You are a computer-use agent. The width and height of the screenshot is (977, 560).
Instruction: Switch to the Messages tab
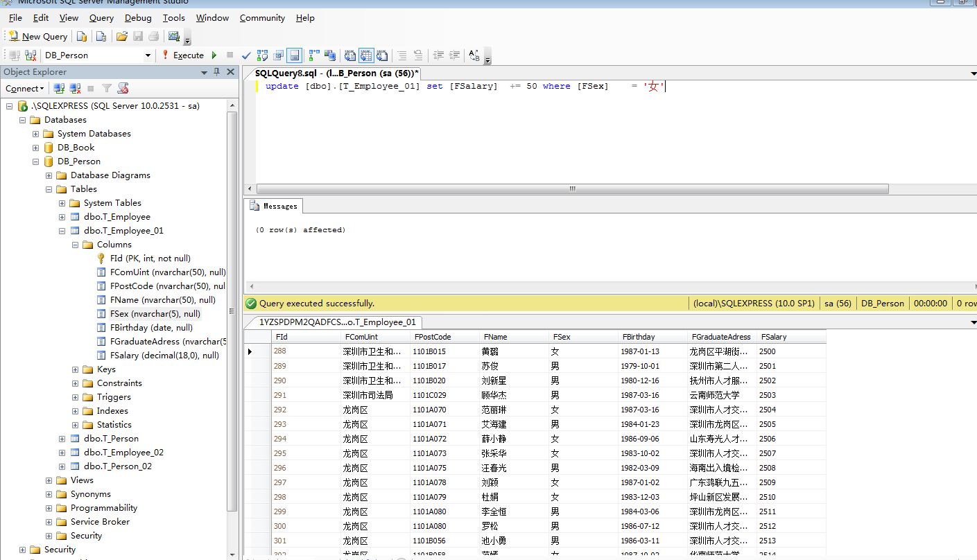click(x=275, y=206)
